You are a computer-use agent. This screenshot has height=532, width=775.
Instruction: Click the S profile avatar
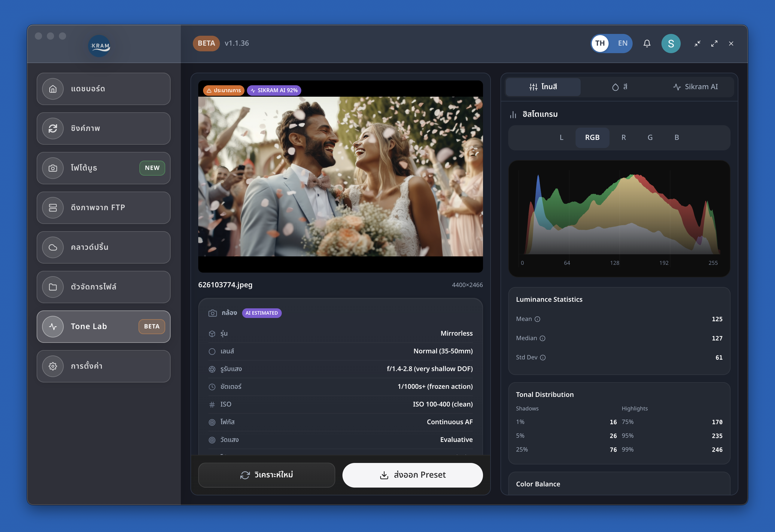(x=671, y=43)
